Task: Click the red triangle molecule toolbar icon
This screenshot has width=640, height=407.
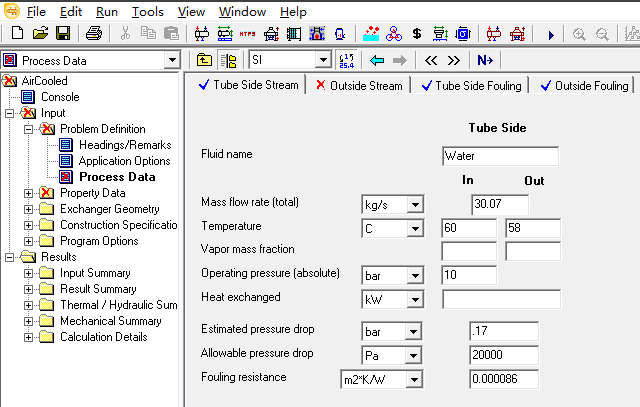Action: click(393, 33)
